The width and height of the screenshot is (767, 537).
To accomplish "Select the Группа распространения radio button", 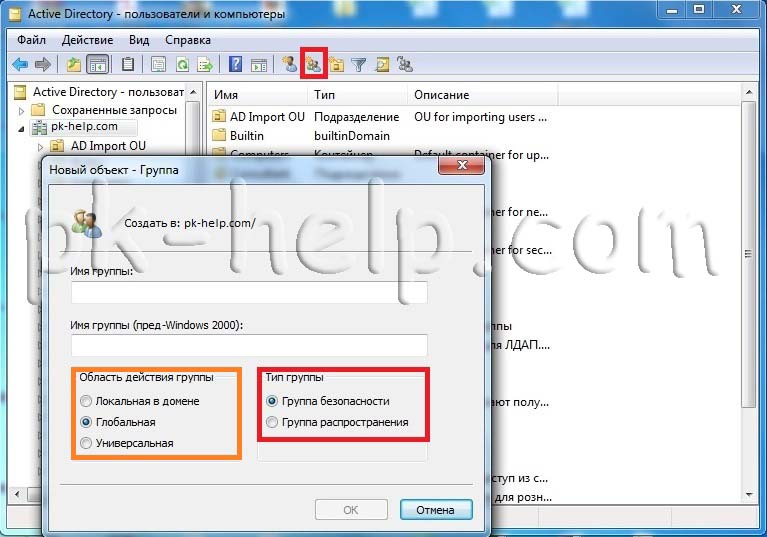I will [272, 422].
